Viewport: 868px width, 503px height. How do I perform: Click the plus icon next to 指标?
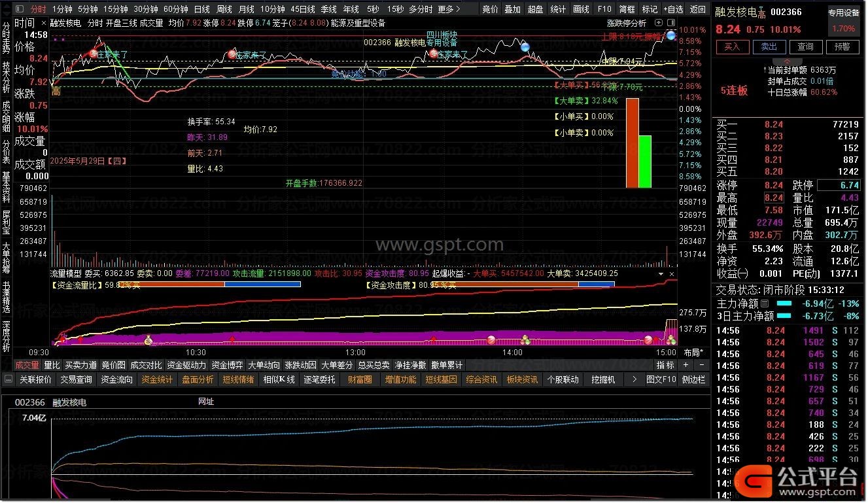click(686, 365)
